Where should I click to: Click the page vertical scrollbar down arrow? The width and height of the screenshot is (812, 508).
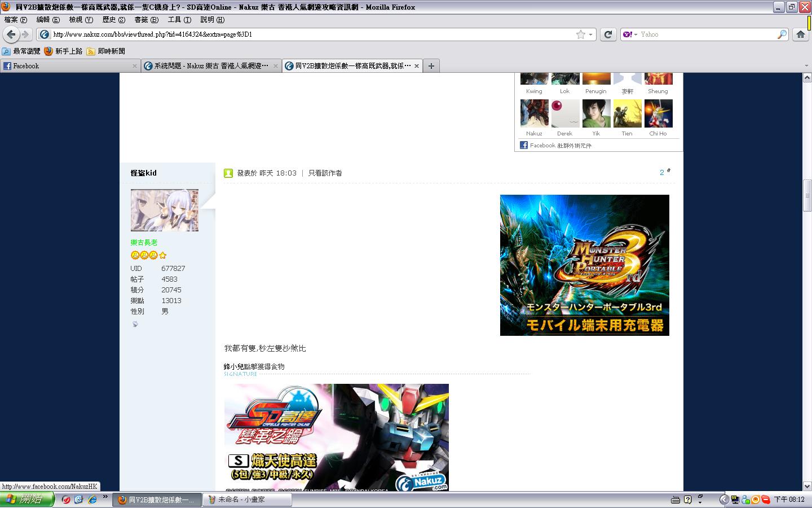807,486
